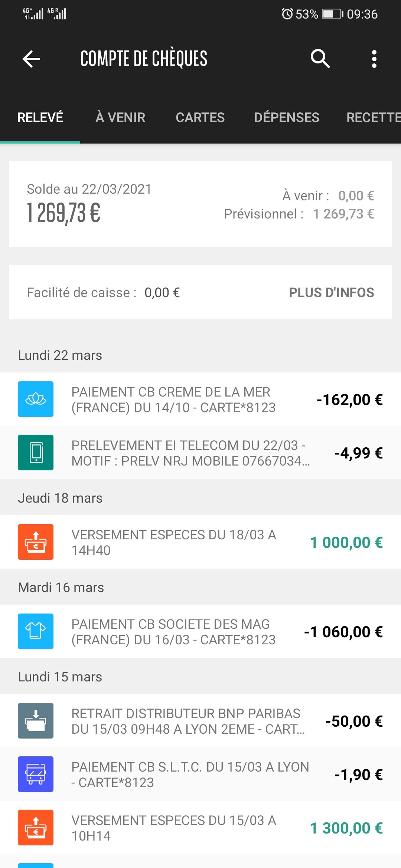Select the RELEVÉ tab
401x868 pixels.
point(40,117)
